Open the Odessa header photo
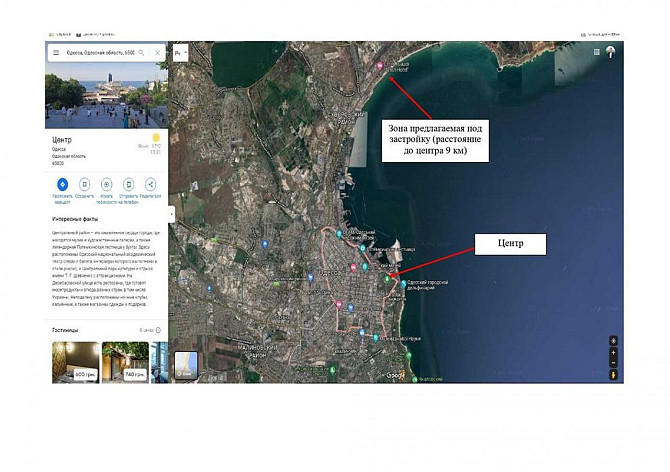This screenshot has height=472, width=670. [106, 96]
